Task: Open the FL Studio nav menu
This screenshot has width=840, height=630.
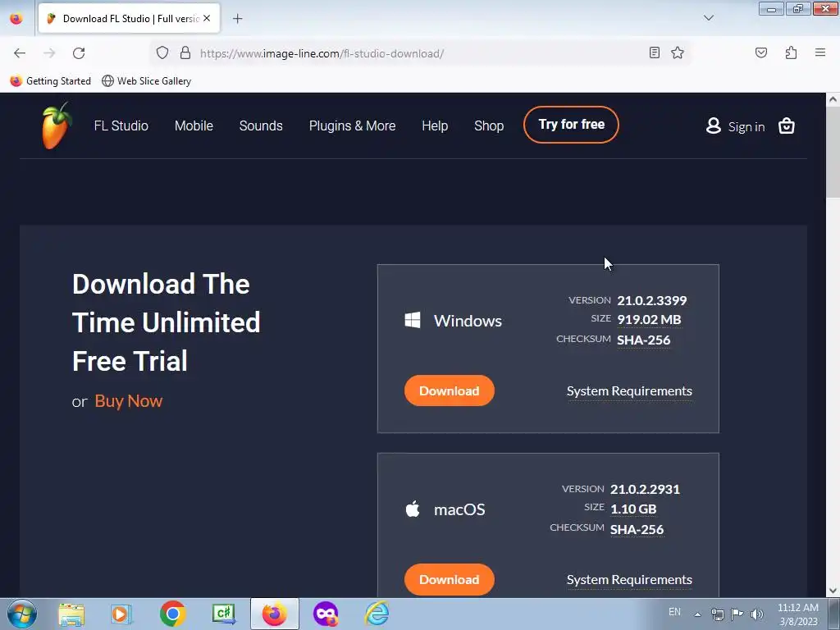Action: coord(121,126)
